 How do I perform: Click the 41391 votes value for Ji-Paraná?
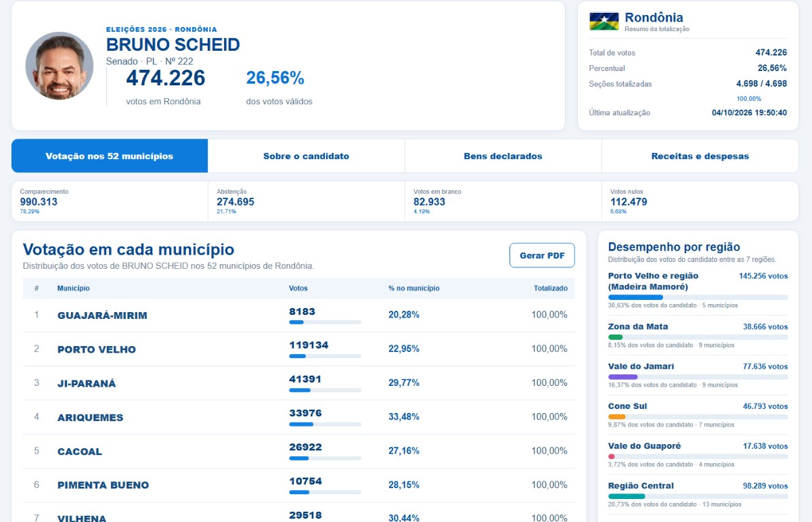[305, 378]
